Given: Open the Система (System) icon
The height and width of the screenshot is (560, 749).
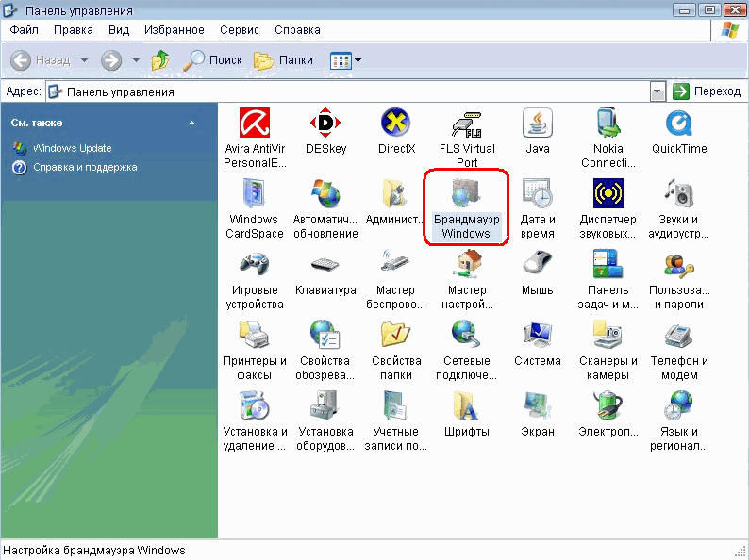Looking at the screenshot, I should (x=537, y=336).
